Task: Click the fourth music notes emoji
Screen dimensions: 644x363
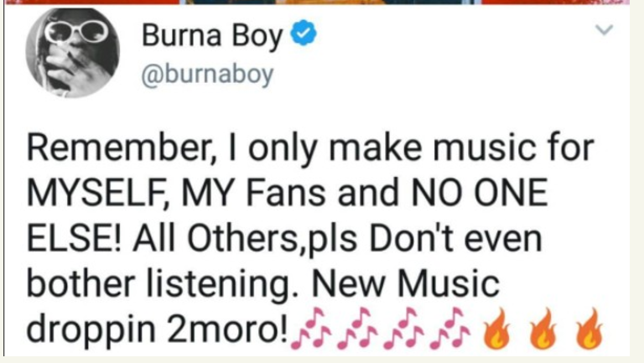Action: click(449, 329)
